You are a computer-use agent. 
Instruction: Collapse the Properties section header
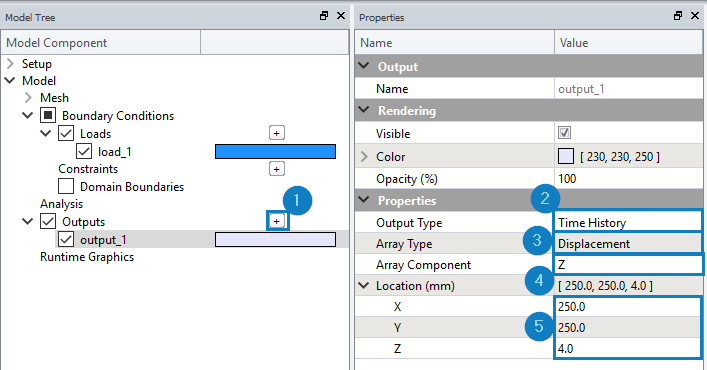(x=364, y=200)
